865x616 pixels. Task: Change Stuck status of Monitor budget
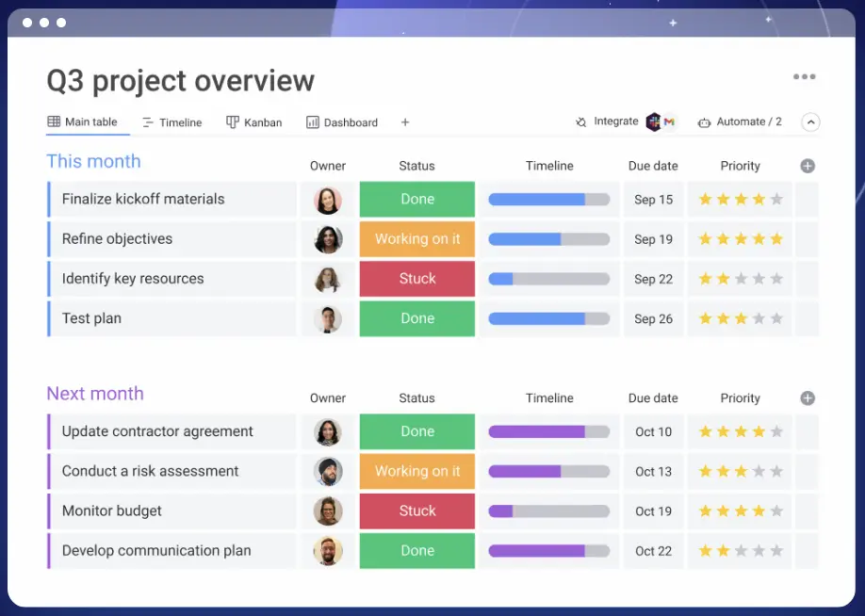pos(417,511)
